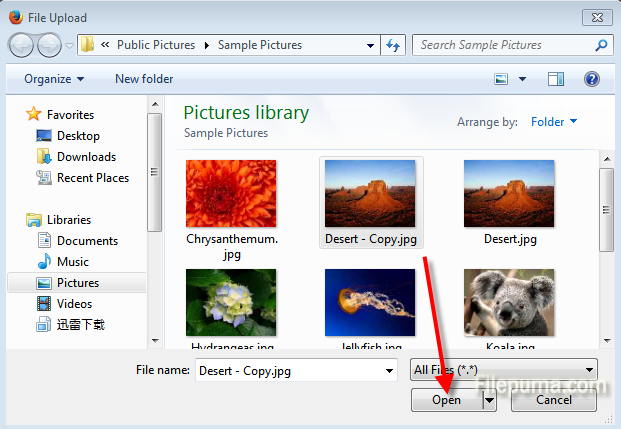The width and height of the screenshot is (621, 429).
Task: Select Recent Places in Favorites
Action: 93,178
